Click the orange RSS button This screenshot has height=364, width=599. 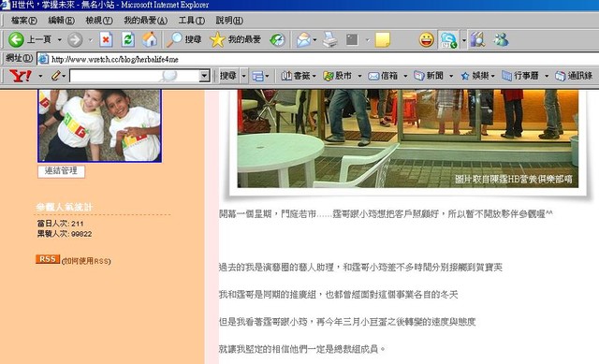(48, 259)
